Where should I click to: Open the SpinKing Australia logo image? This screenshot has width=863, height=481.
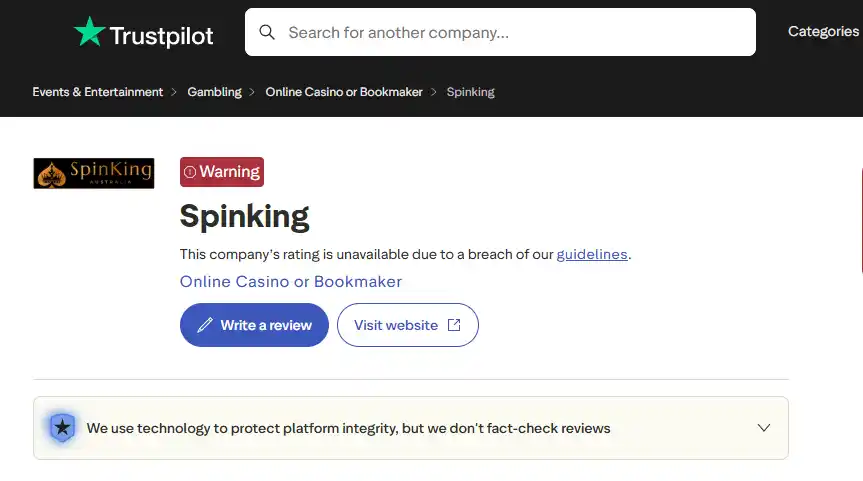[x=94, y=173]
